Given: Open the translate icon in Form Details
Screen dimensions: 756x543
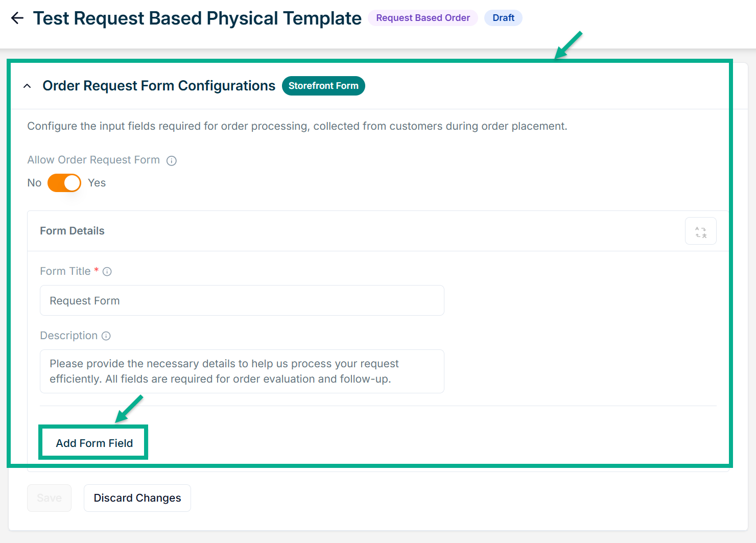Looking at the screenshot, I should pyautogui.click(x=700, y=231).
